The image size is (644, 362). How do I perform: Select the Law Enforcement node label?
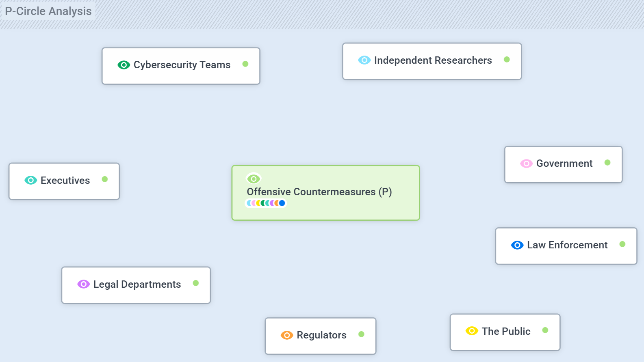click(x=567, y=245)
